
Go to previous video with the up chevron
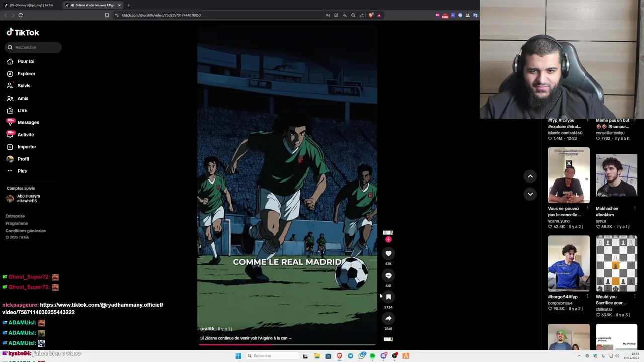pos(530,176)
